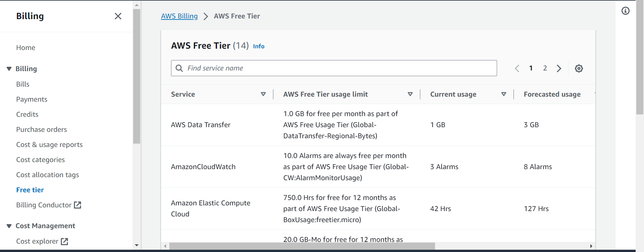Sort by AWS Free Tier usage limit
The height and width of the screenshot is (252, 644).
coord(410,94)
